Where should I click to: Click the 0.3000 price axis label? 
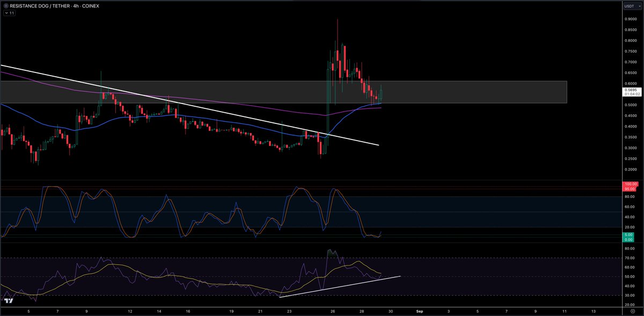tap(630, 148)
